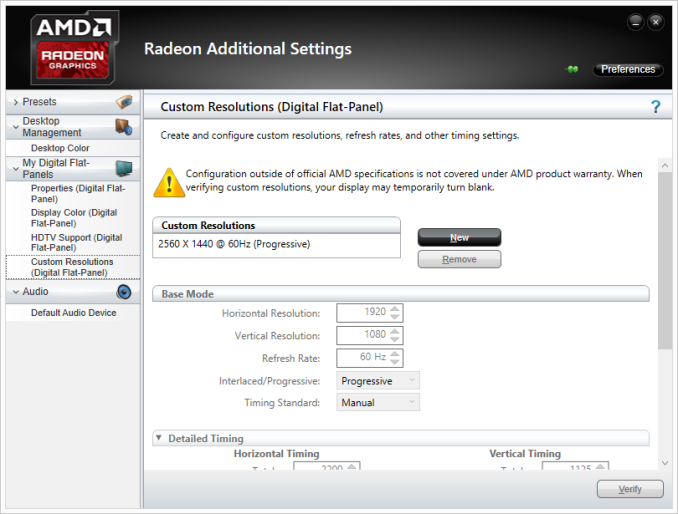Open the blue question mark help icon

point(656,106)
